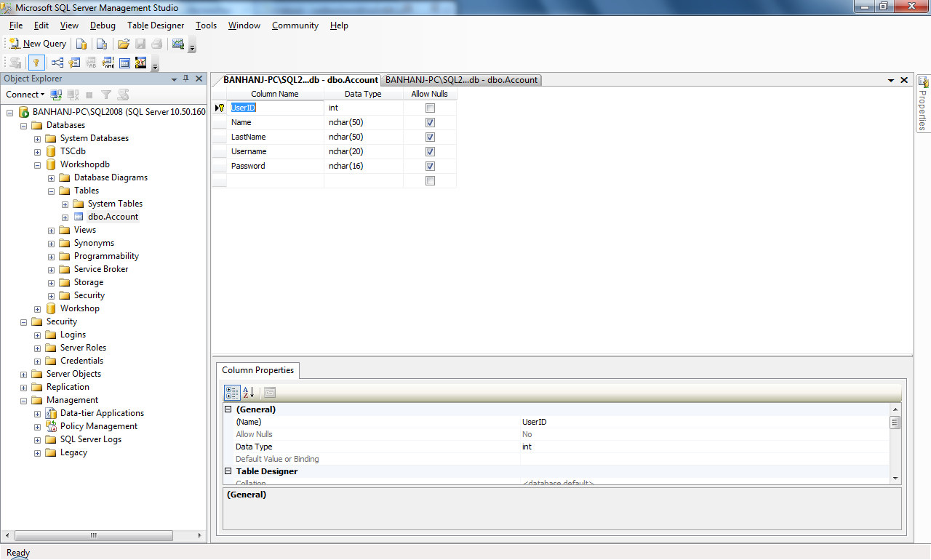
Task: Close the Object Explorer panel
Action: (199, 79)
